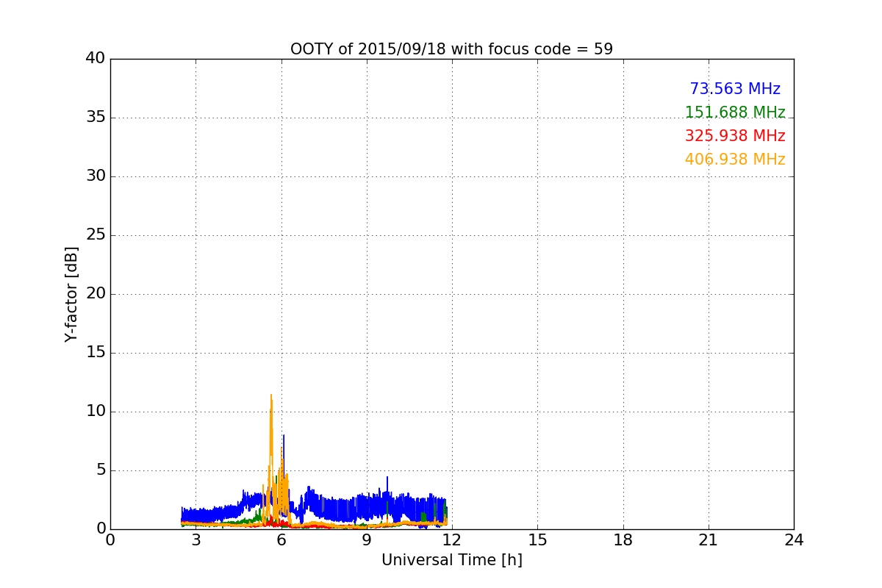Select the 325.938 MHz legend label

(735, 136)
